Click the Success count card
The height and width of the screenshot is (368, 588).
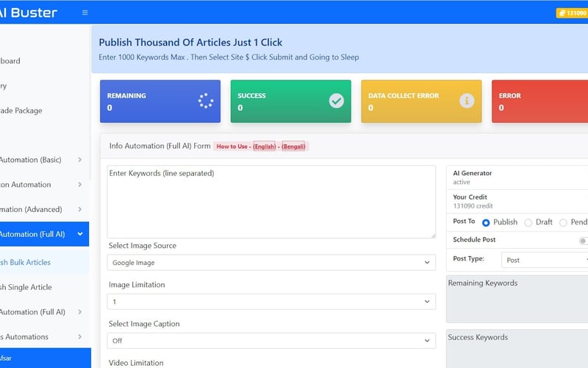tap(290, 101)
